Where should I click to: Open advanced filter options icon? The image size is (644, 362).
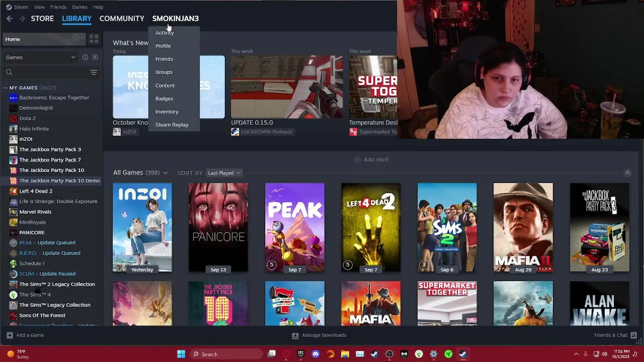click(94, 72)
